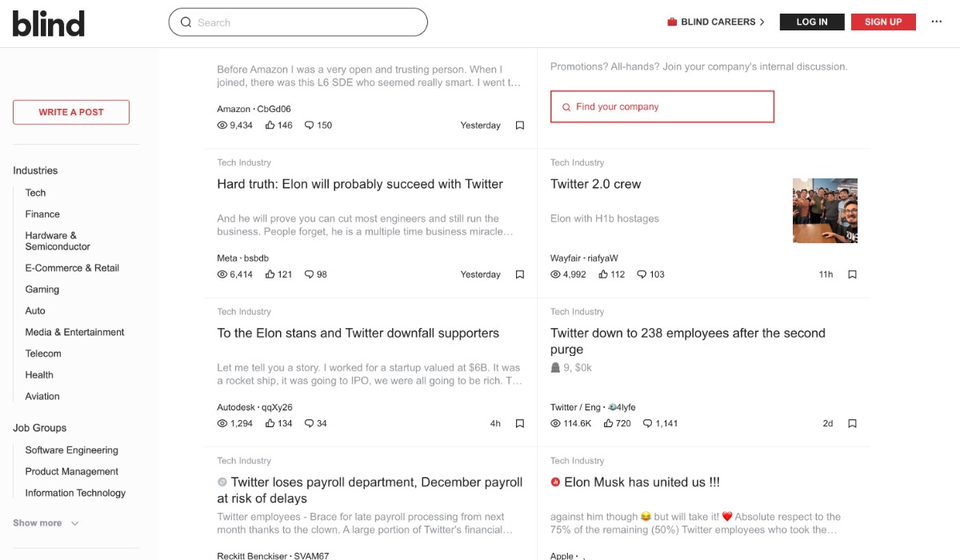Click like icon on Autodesk post with 134
The width and height of the screenshot is (960, 560).
pyautogui.click(x=270, y=423)
